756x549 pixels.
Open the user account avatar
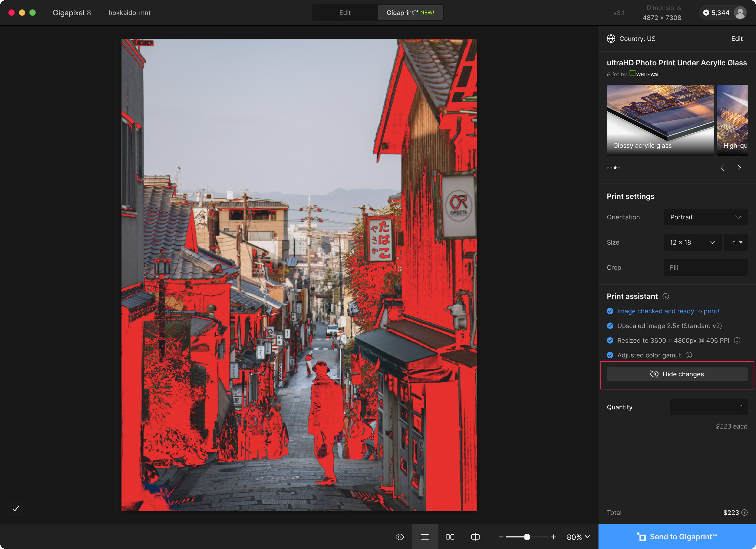pyautogui.click(x=740, y=13)
